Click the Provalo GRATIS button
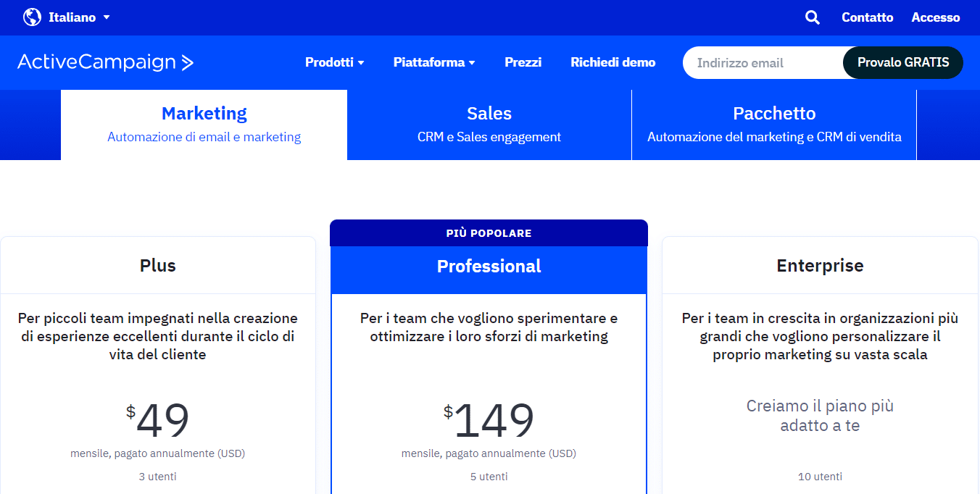 903,62
